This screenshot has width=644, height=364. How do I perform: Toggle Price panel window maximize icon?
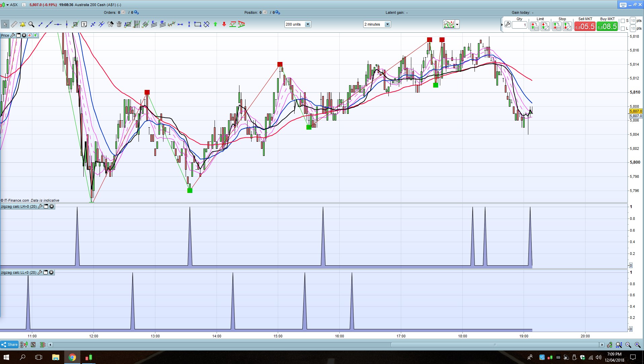[x=18, y=35]
